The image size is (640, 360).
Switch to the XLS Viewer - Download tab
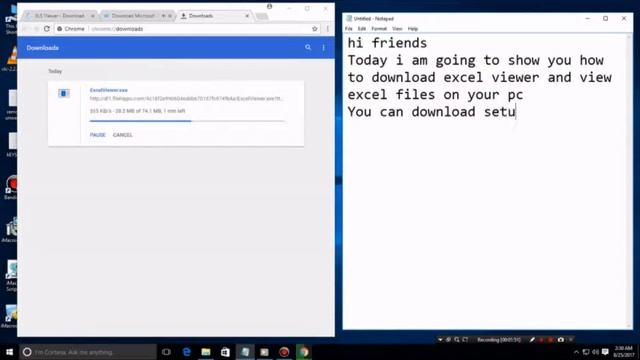click(x=60, y=16)
